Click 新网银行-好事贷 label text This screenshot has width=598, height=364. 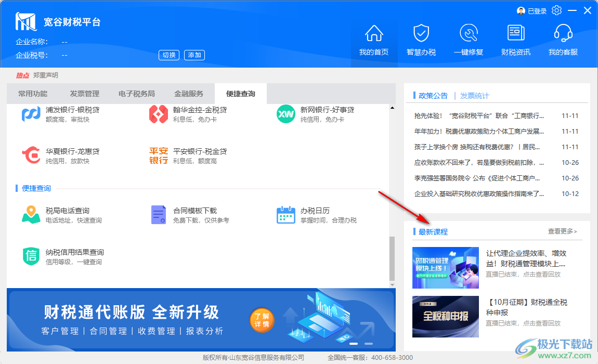click(327, 110)
